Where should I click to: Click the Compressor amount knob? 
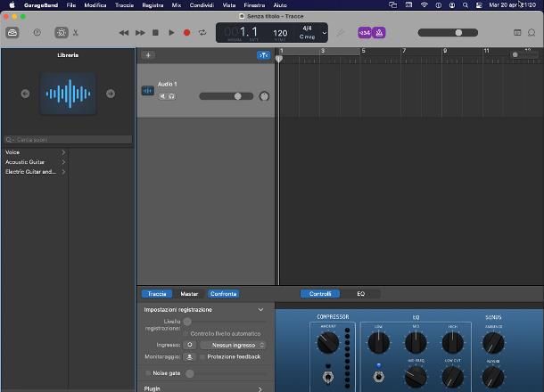point(327,342)
